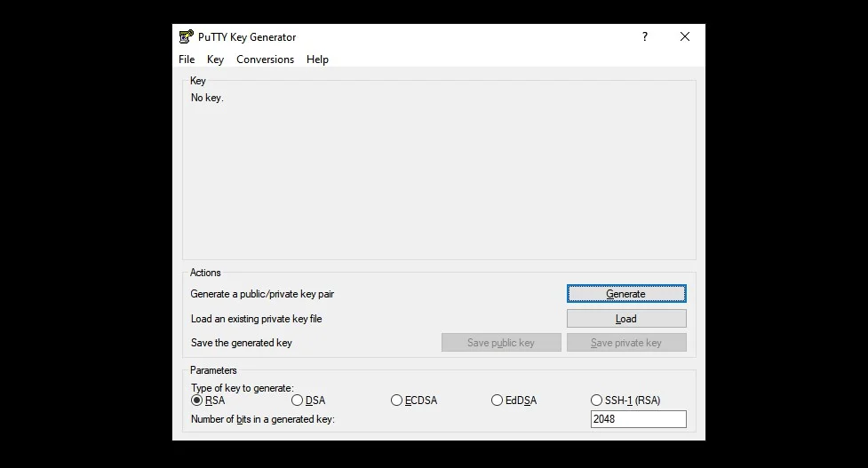Click "Generate a public/private key pair" label
The image size is (868, 468).
[262, 294]
